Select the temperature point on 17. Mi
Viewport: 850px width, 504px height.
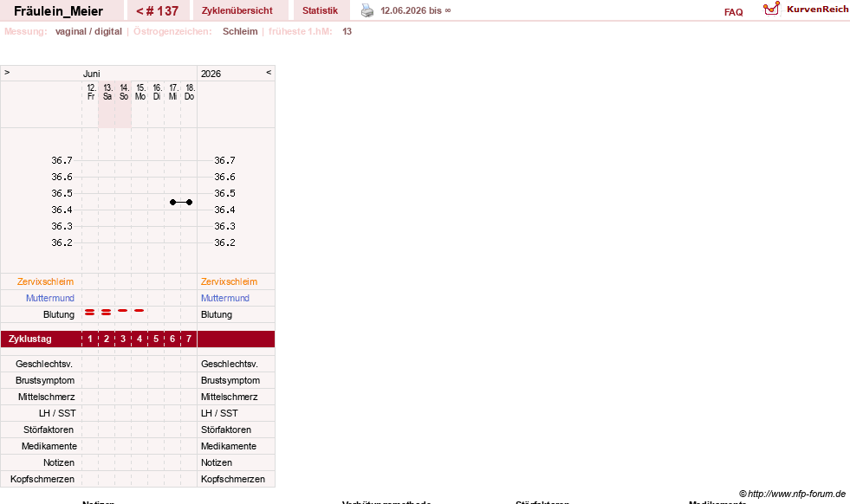point(173,202)
